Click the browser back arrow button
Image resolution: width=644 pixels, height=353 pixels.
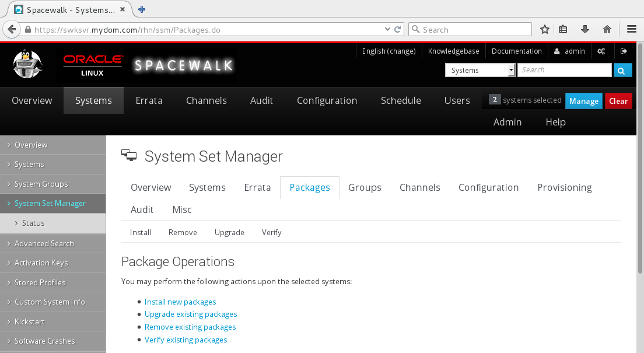point(12,30)
